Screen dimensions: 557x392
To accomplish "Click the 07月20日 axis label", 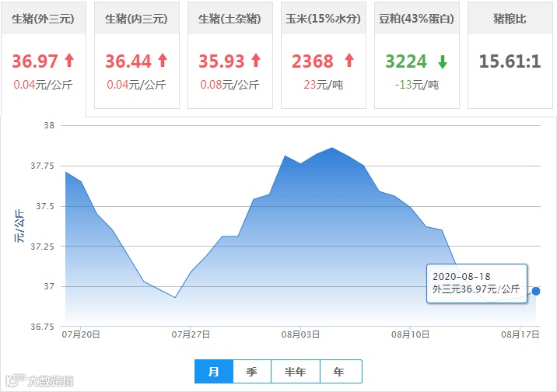I will (81, 334).
